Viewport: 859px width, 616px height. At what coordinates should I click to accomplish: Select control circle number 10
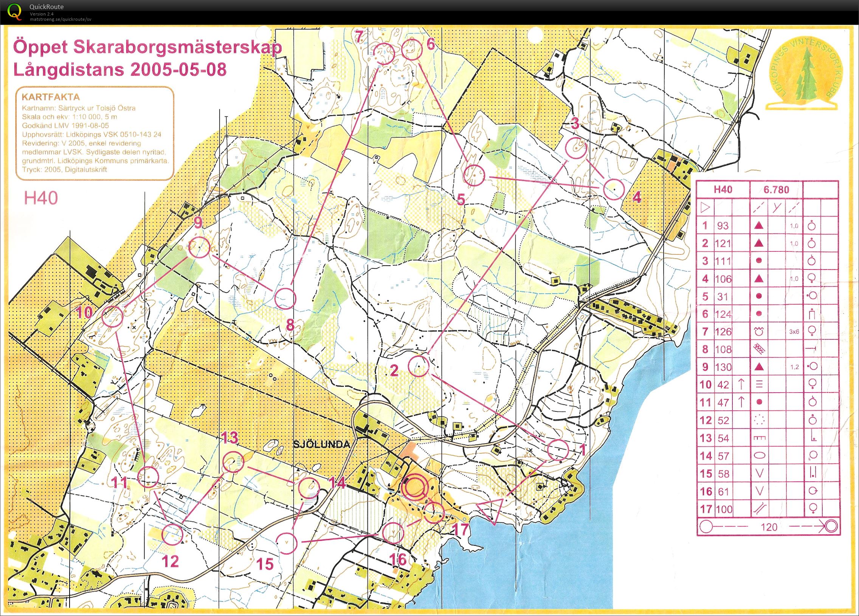coord(113,317)
